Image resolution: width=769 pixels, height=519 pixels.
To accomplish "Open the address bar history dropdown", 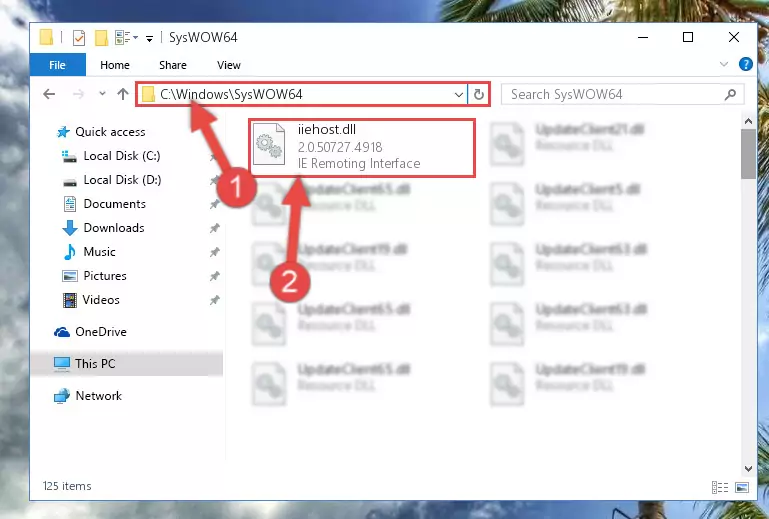I will click(459, 94).
